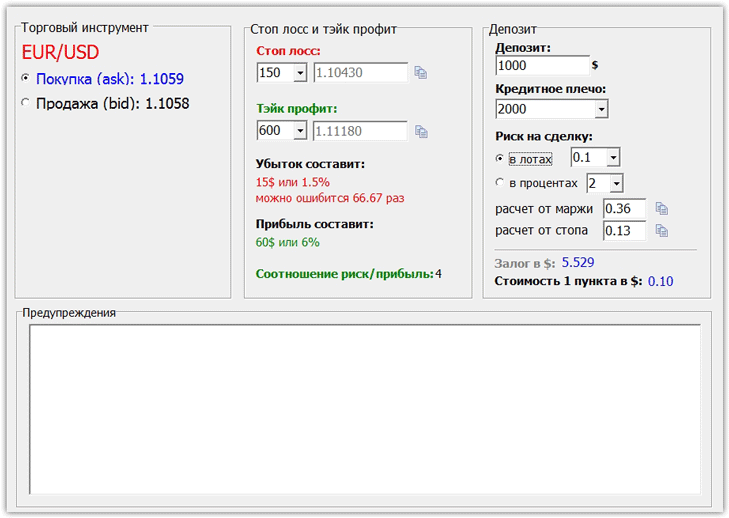The height and width of the screenshot is (518, 729).
Task: Copy the take profit price value
Action: (x=421, y=131)
